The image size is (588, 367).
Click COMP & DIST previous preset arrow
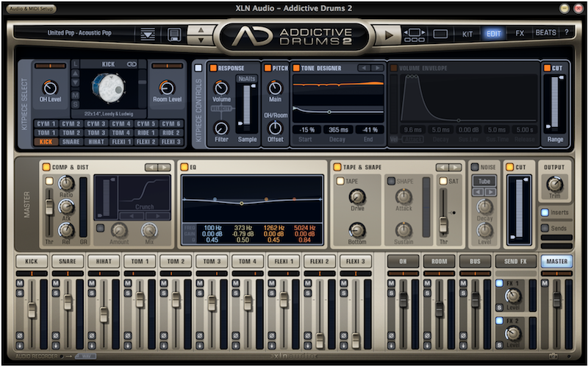(151, 167)
